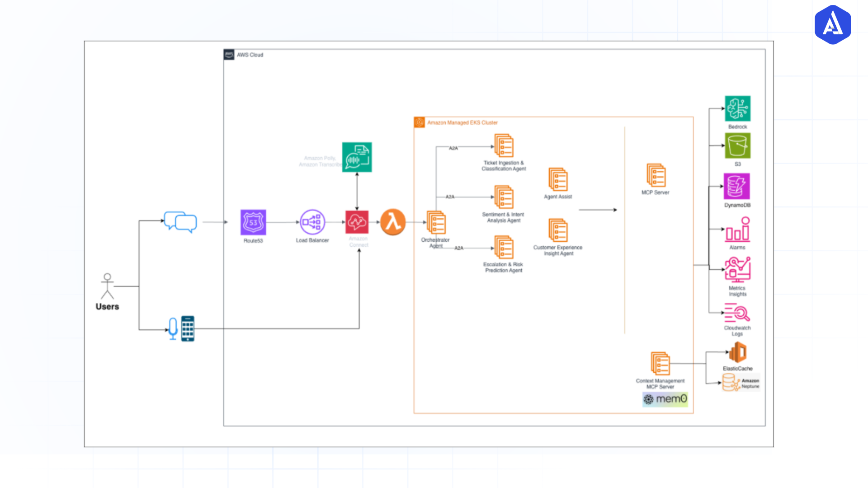Image resolution: width=868 pixels, height=488 pixels.
Task: Click the Amazon Neptune database icon
Action: [730, 382]
